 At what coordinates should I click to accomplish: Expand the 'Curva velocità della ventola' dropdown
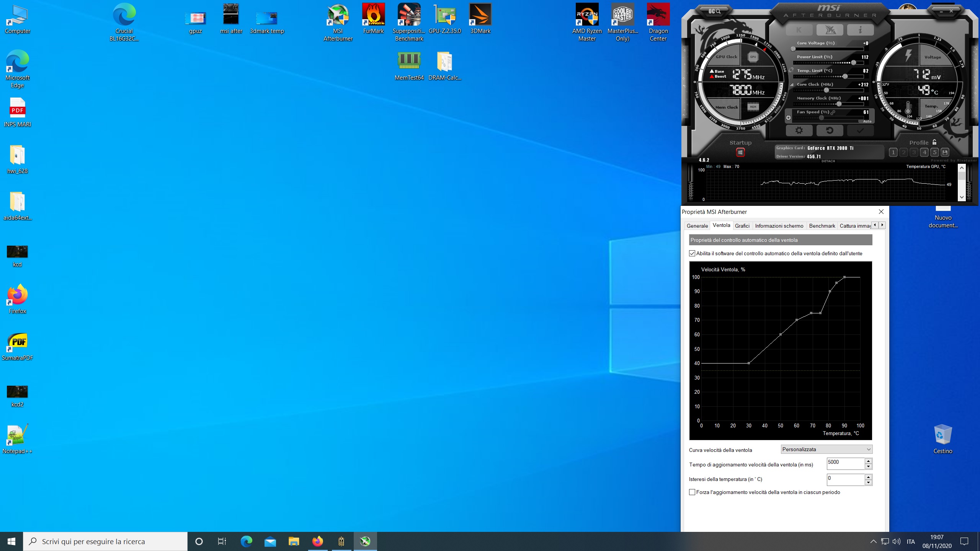point(826,449)
